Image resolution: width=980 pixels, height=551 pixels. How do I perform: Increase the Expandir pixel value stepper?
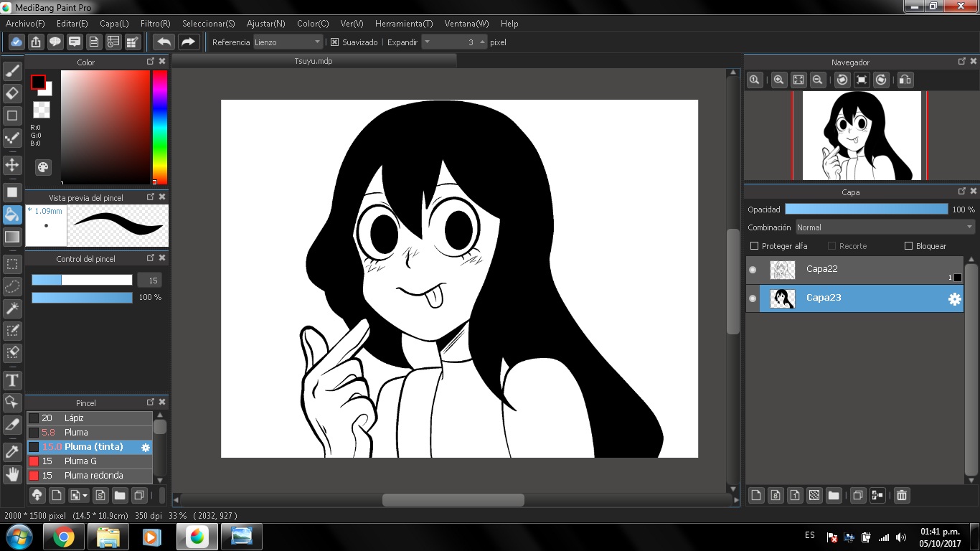pos(482,42)
